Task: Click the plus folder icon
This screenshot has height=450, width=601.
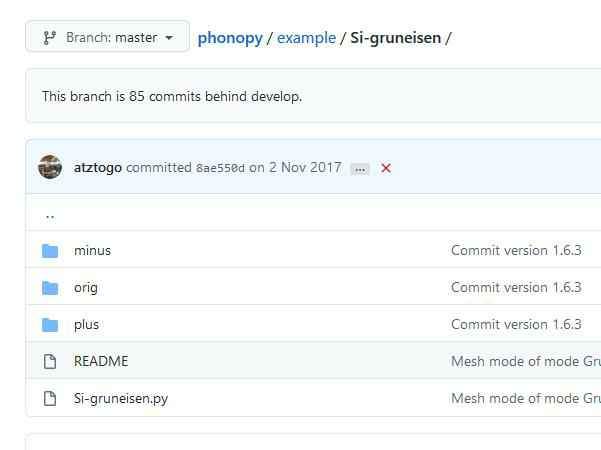Action: coord(50,325)
